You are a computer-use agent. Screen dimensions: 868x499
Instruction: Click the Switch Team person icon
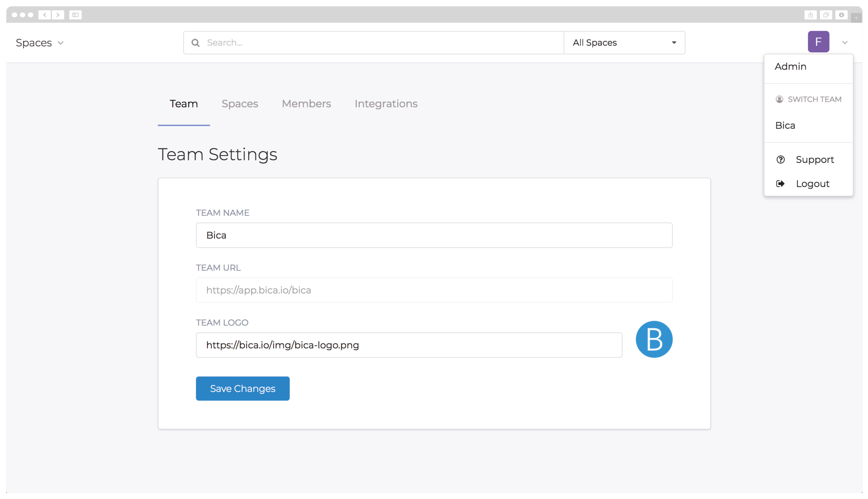coord(779,99)
